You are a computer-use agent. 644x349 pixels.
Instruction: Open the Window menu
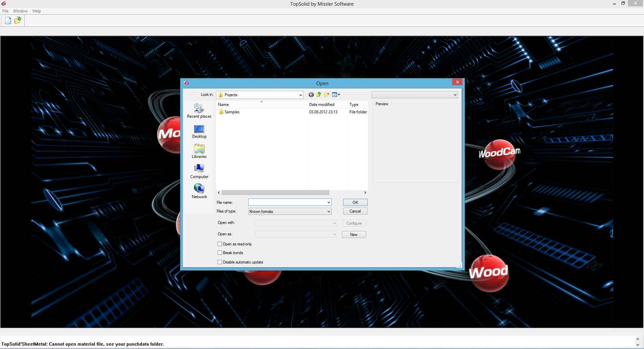[x=20, y=11]
